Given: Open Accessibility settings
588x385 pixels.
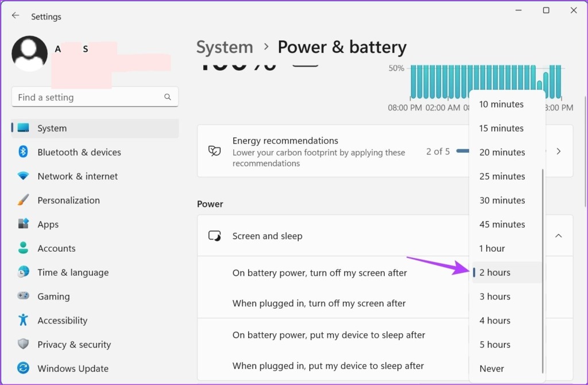Looking at the screenshot, I should tap(62, 320).
